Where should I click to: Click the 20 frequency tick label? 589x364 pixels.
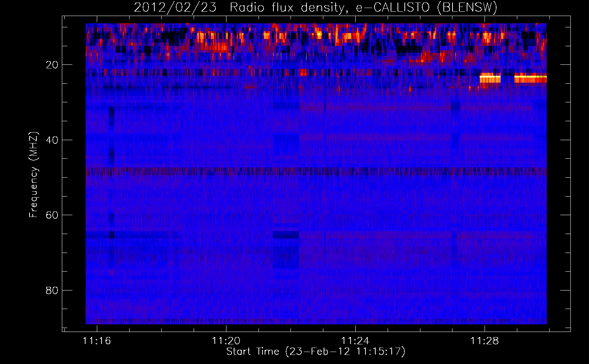tap(52, 65)
